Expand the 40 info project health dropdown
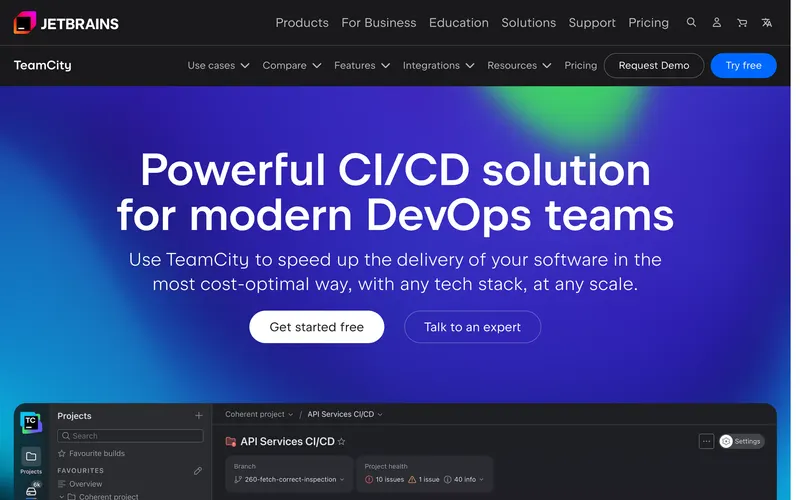Screen dimensions: 800x500 [464, 480]
